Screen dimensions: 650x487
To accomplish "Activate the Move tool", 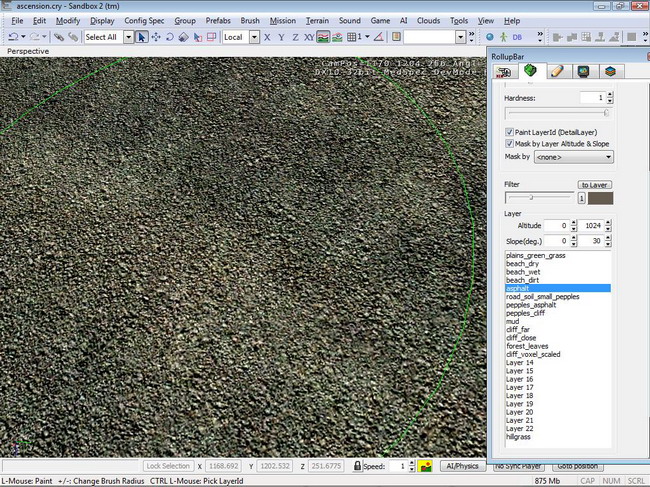I will pos(156,37).
